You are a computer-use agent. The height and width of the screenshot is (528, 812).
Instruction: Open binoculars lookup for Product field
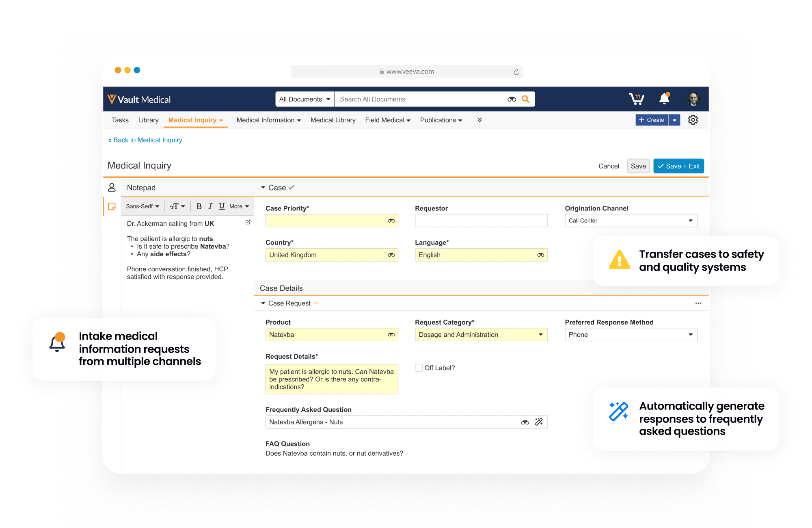[x=391, y=335]
